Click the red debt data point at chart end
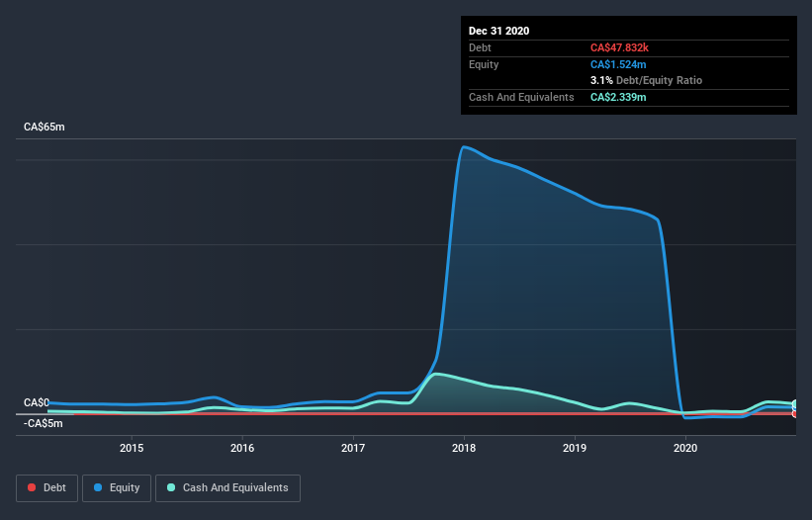 pos(795,414)
